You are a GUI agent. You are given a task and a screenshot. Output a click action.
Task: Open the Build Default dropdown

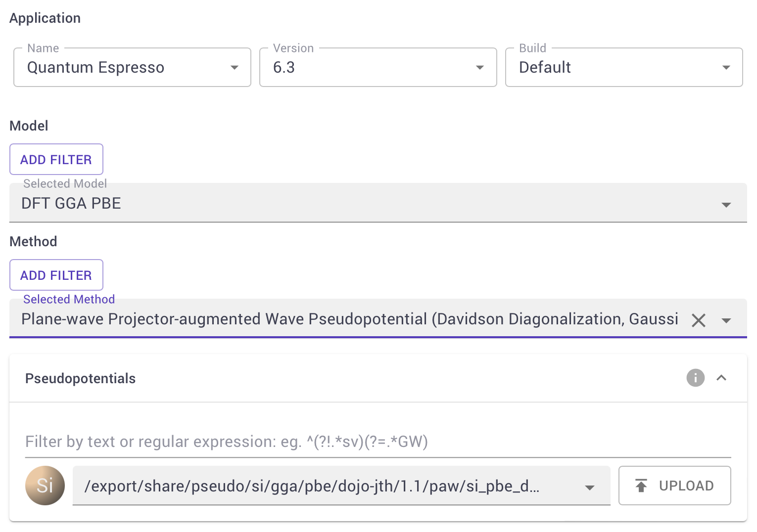[x=624, y=67]
